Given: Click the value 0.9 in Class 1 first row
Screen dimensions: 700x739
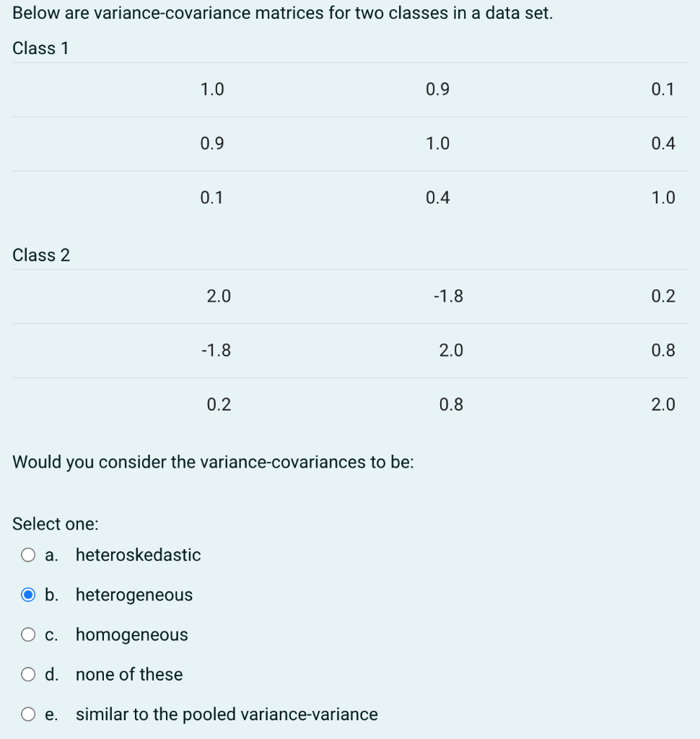Looking at the screenshot, I should [438, 89].
